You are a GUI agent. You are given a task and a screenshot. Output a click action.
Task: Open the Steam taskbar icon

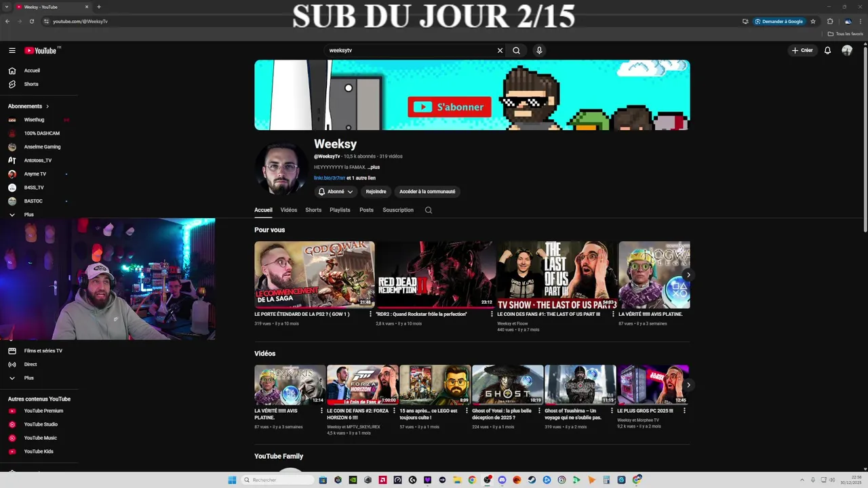point(532,480)
